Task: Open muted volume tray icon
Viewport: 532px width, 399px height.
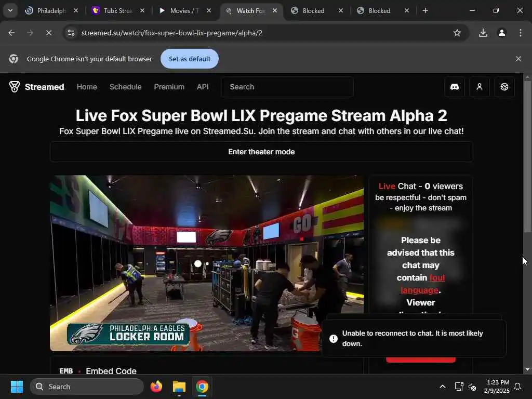Action: click(472, 387)
